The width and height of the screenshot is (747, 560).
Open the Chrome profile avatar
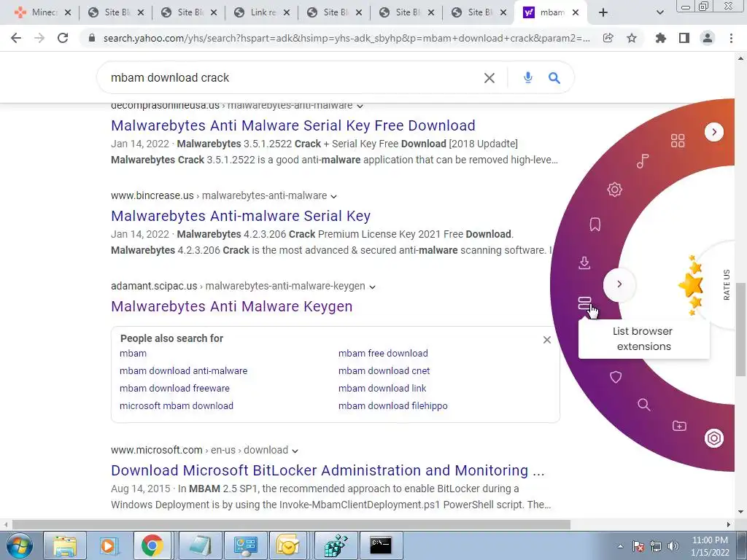[708, 38]
